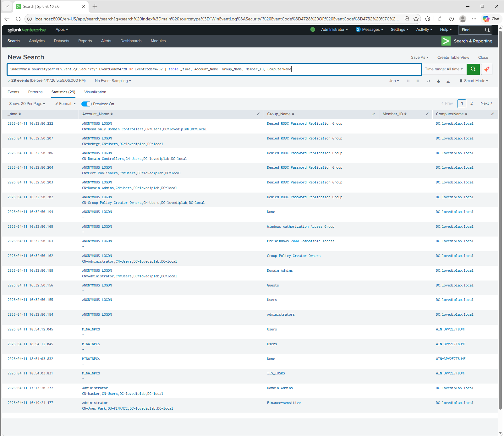
Task: Change the Smart Mode search mode
Action: point(474,81)
